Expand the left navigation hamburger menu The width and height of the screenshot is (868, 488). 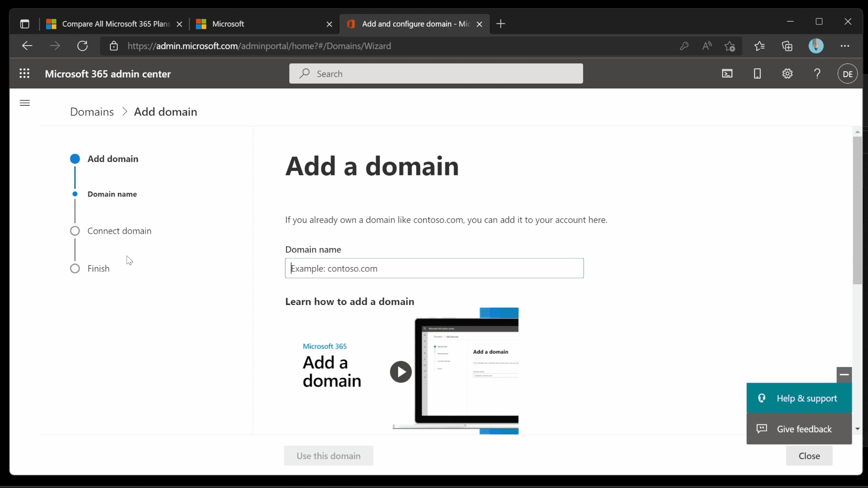(x=25, y=103)
